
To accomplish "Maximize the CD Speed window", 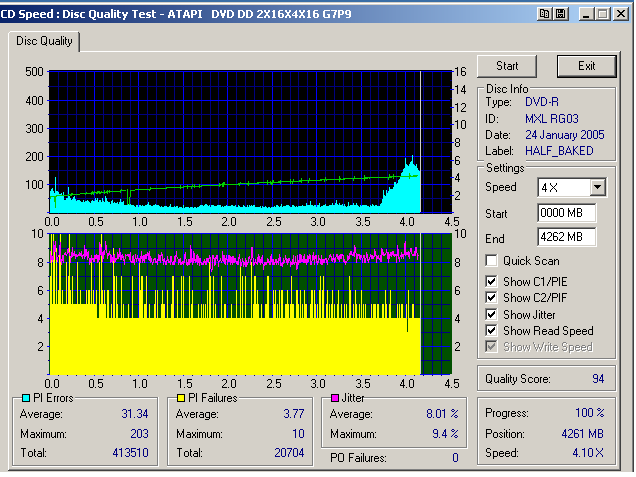I will [x=603, y=14].
